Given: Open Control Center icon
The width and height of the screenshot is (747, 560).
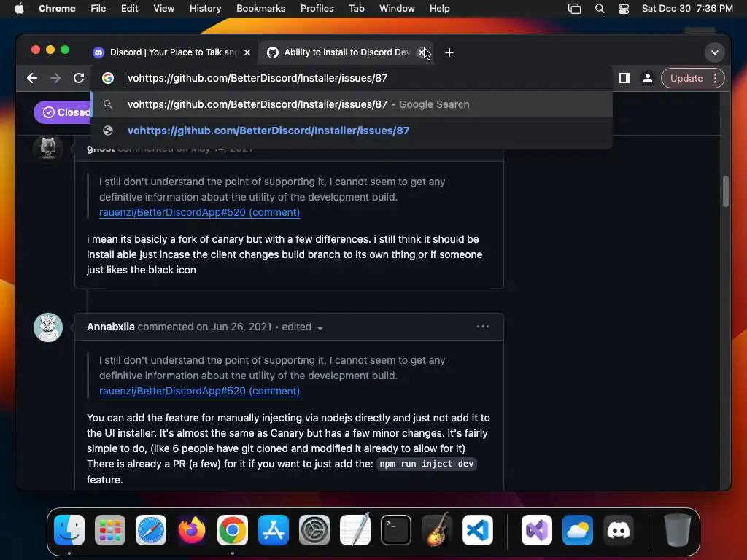Looking at the screenshot, I should 624,9.
